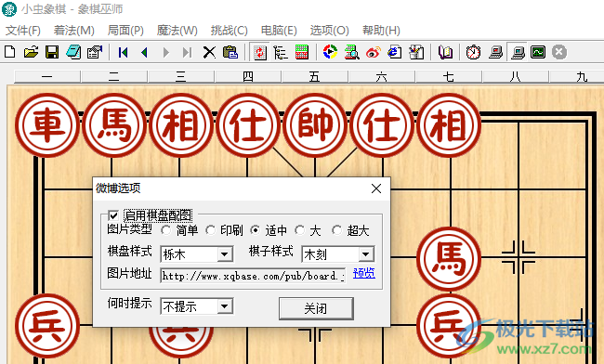The width and height of the screenshot is (604, 364).
Task: Select the red 相 piece in column 三
Action: [181, 125]
